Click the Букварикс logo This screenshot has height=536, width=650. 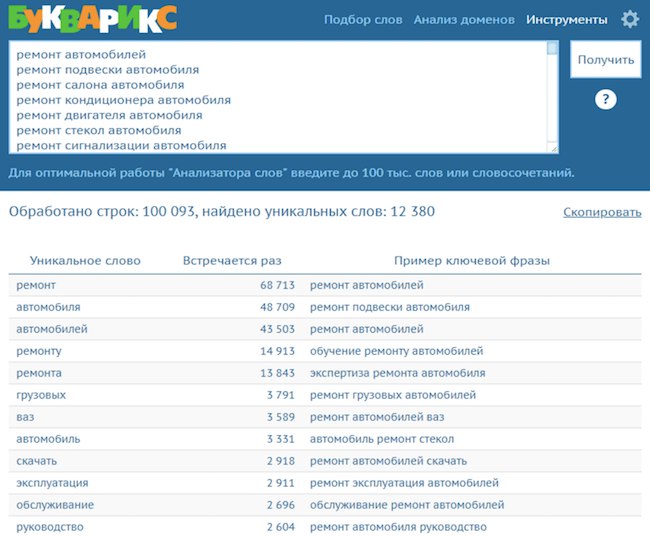tap(93, 19)
